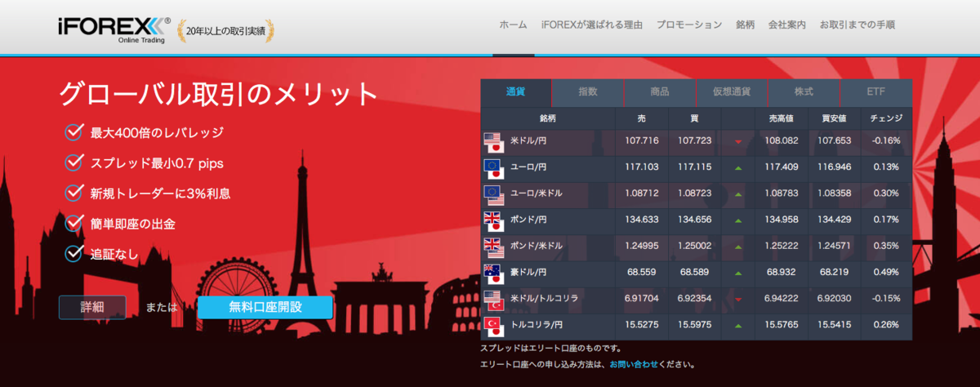The image size is (980, 387).
Task: Click the 買安値 column header
Action: [834, 118]
